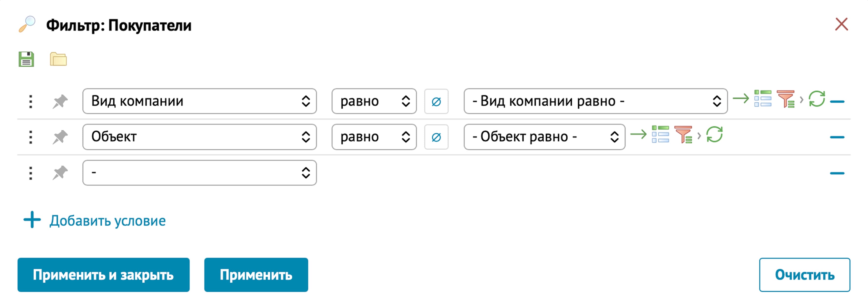Click the green save filter icon

click(26, 59)
